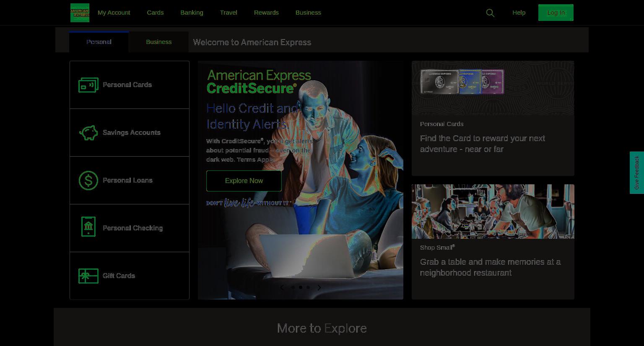
Task: Open the My Account menu
Action: [x=114, y=13]
